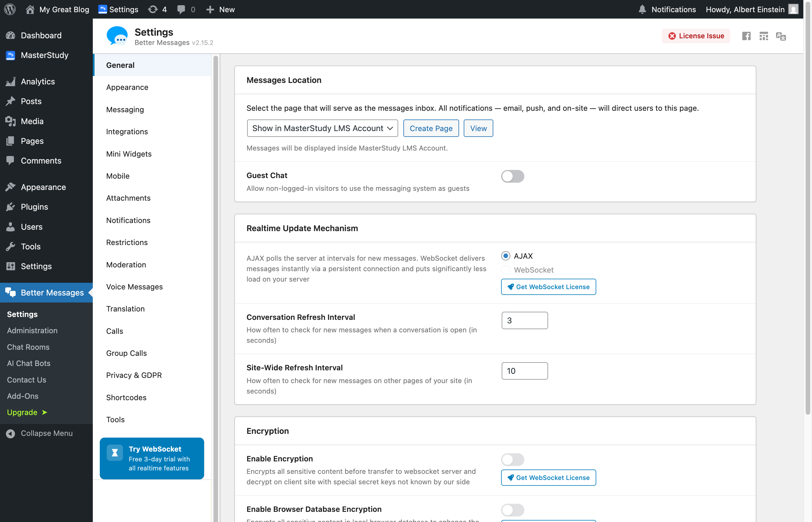Open the General settings tab
The height and width of the screenshot is (522, 812).
point(152,65)
